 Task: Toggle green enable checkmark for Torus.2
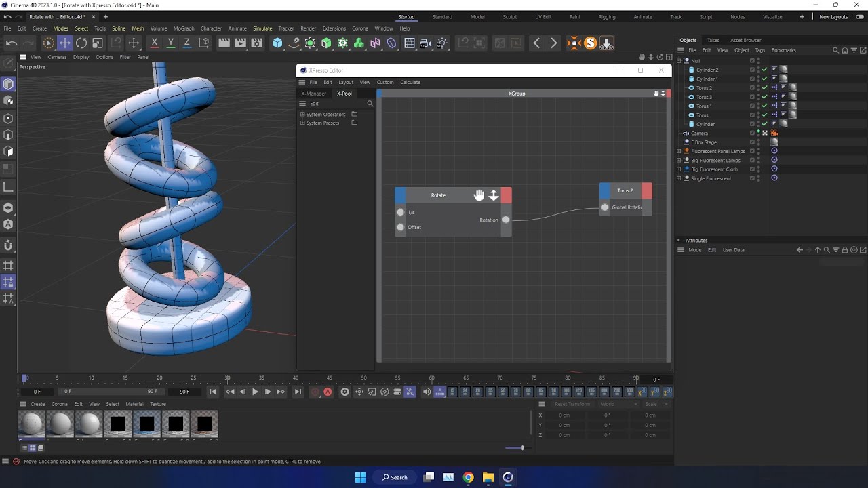(x=765, y=88)
